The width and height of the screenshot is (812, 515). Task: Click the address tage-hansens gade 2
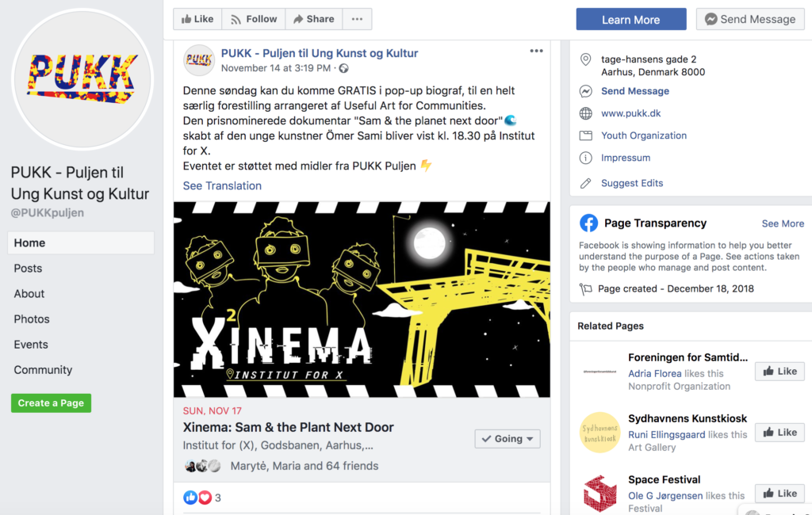(x=649, y=59)
